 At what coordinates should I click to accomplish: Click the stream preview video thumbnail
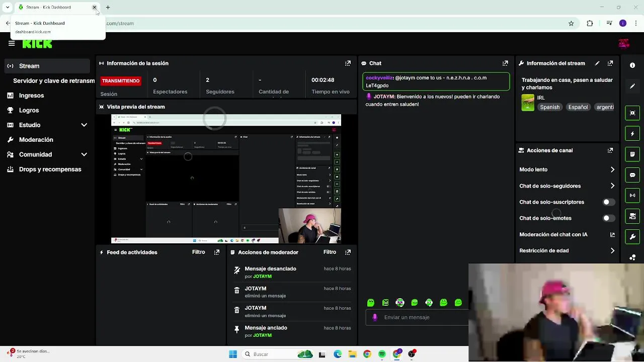(x=226, y=179)
